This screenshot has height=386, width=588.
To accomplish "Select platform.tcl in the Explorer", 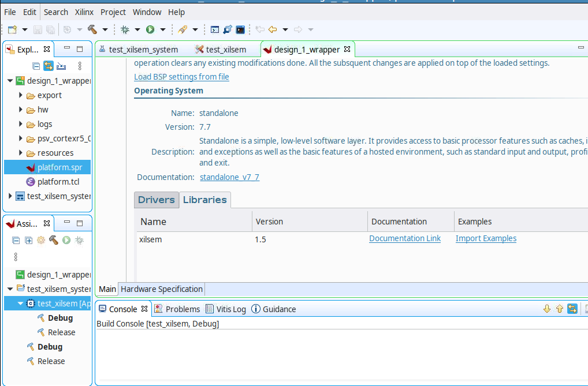I will tap(58, 182).
